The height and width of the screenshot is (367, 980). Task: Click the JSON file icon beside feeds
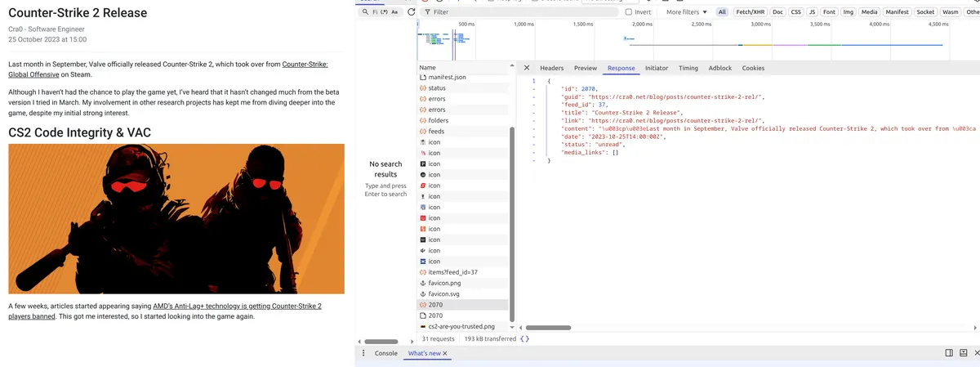point(422,131)
